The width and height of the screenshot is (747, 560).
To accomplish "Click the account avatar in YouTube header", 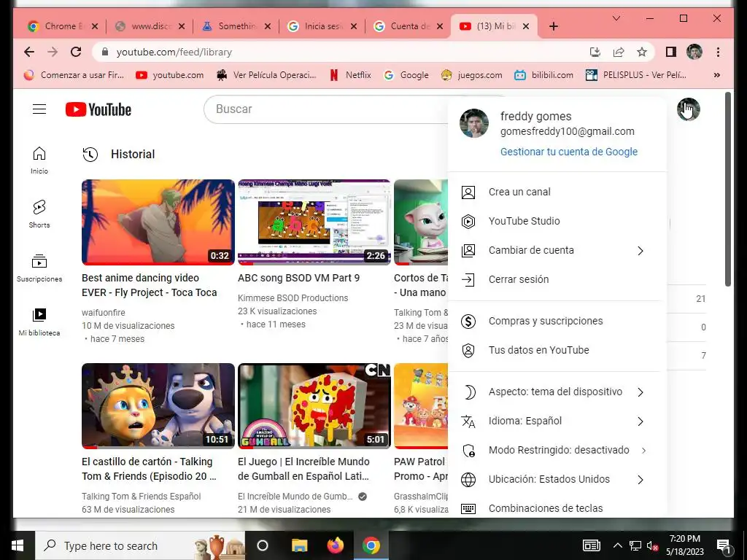I will click(689, 109).
